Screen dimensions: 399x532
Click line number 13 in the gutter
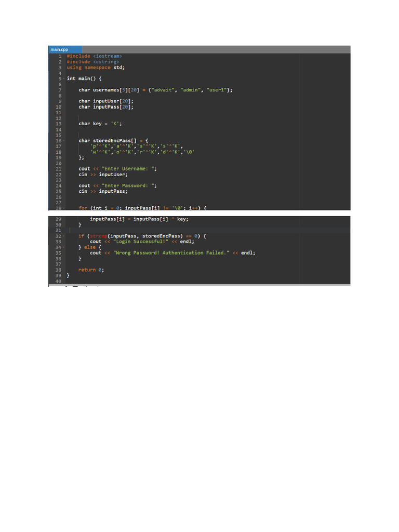point(58,124)
